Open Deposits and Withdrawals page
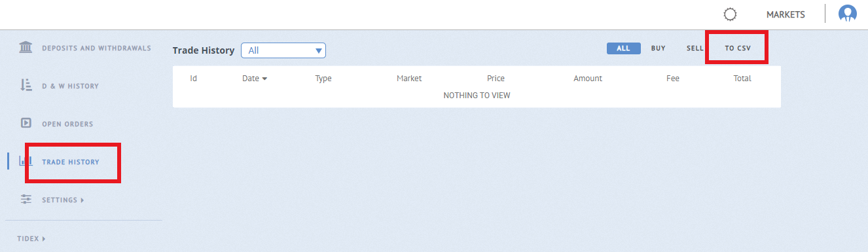This screenshot has width=868, height=252. click(x=97, y=48)
